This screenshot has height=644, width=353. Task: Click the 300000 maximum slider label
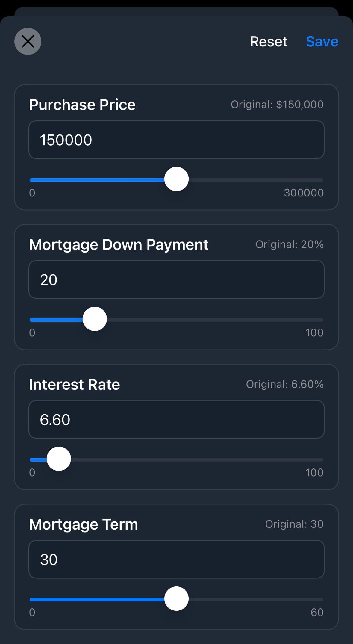point(304,193)
